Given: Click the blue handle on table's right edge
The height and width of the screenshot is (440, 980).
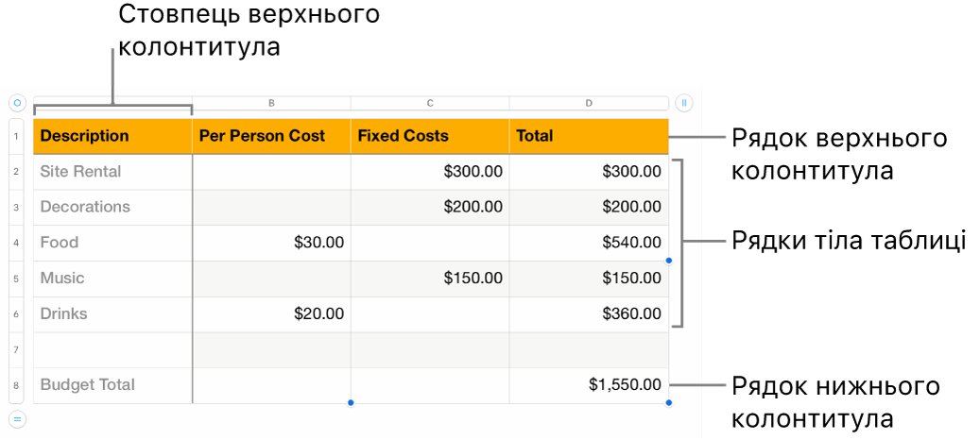Looking at the screenshot, I should pyautogui.click(x=669, y=261).
